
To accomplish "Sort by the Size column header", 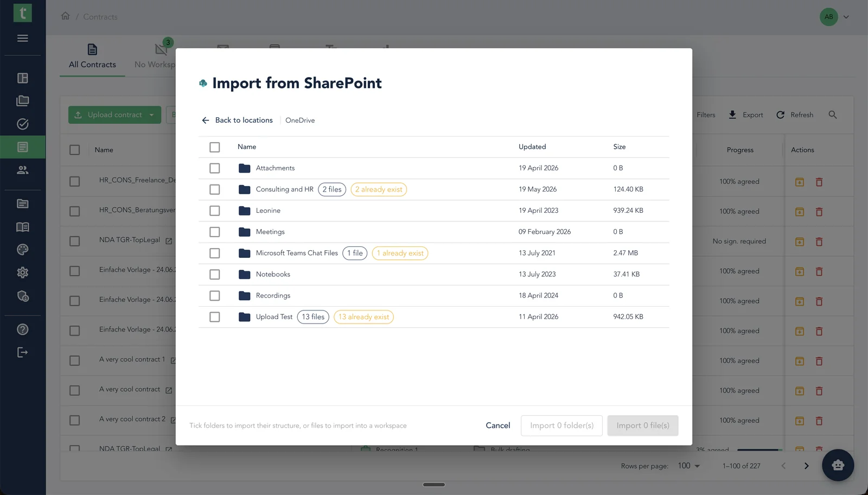I will [x=620, y=147].
